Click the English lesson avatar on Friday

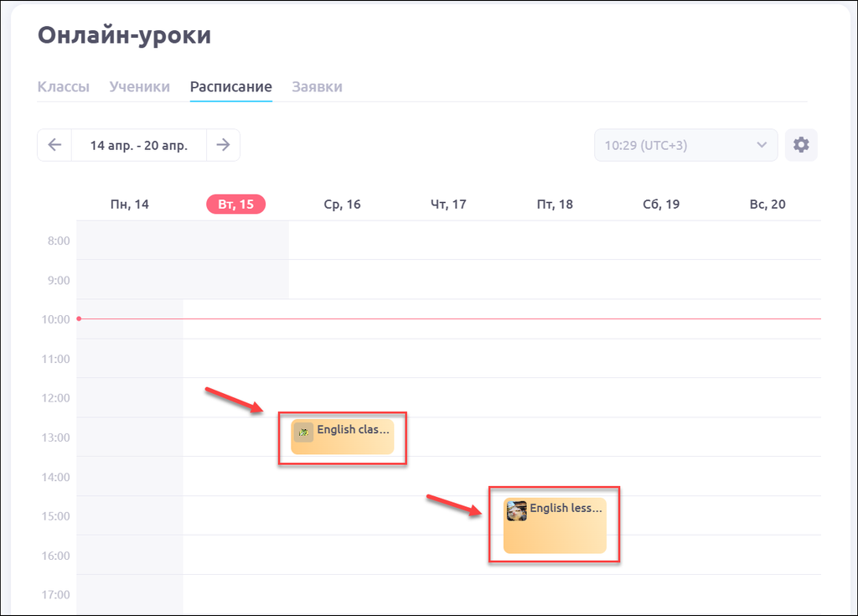tap(517, 510)
